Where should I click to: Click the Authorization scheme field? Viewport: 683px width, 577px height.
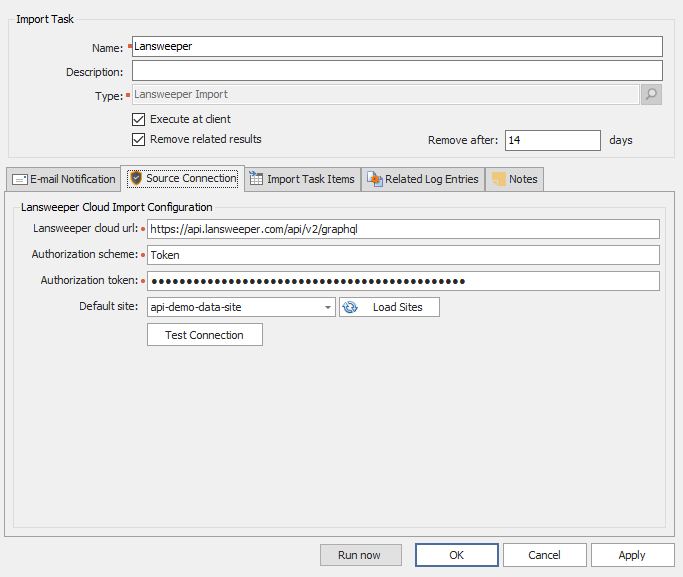(403, 255)
